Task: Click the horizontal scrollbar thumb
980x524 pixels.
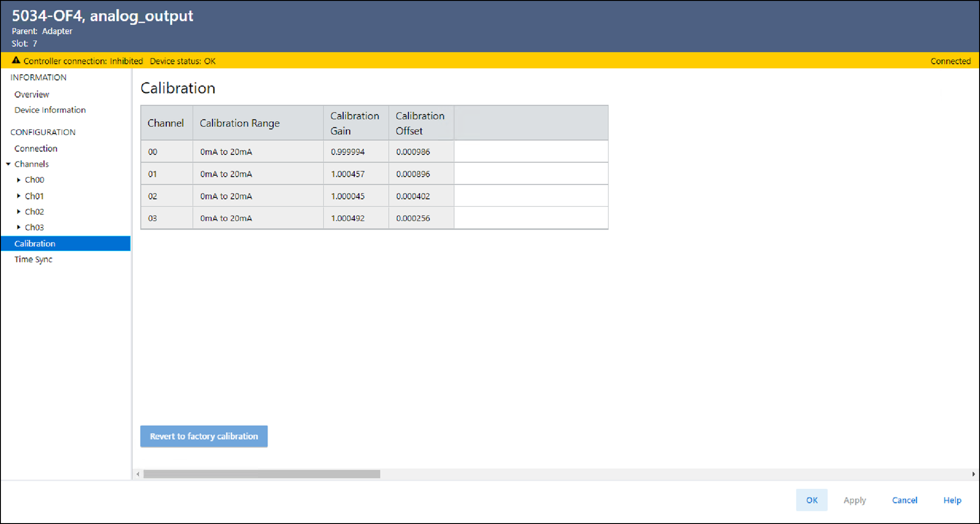Action: [262, 474]
